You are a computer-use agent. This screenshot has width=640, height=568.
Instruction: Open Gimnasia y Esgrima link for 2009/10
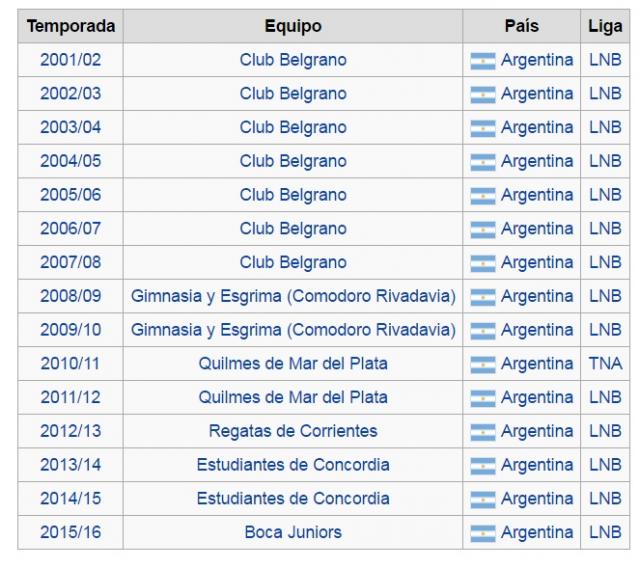[x=293, y=330]
